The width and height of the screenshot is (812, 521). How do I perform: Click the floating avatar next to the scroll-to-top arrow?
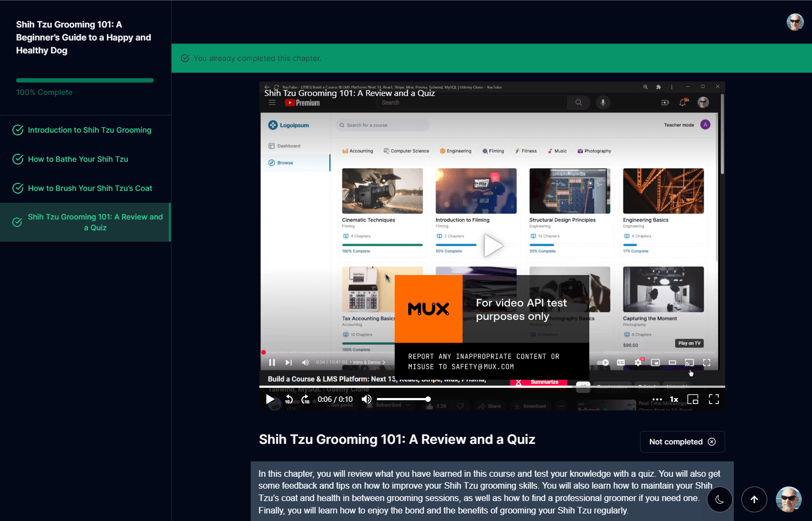point(789,499)
